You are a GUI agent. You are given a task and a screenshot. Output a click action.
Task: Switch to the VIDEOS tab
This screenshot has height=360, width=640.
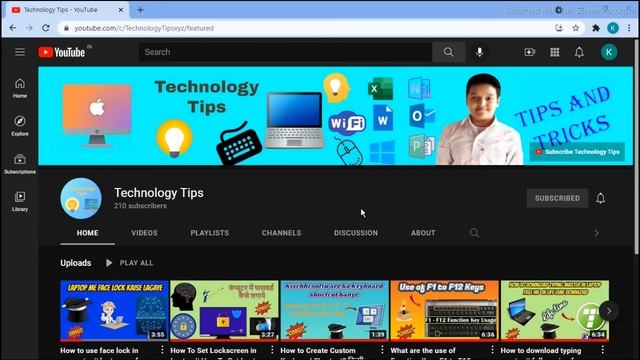144,233
